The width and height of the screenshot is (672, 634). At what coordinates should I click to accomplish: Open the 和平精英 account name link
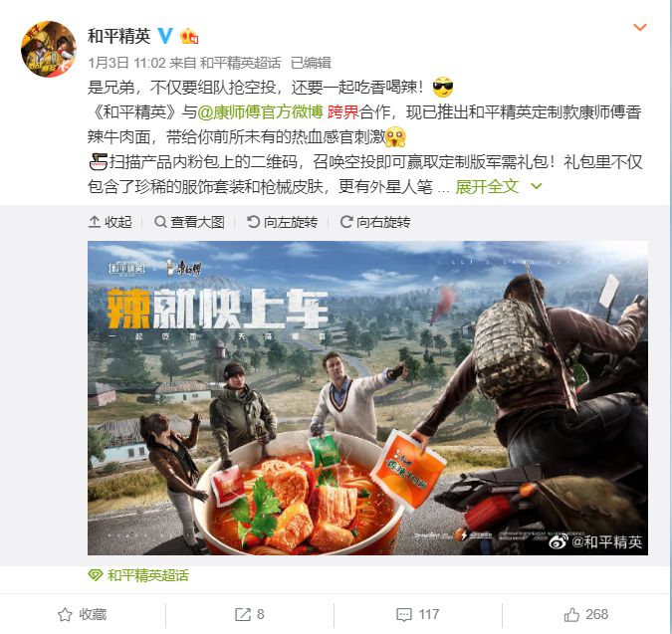pyautogui.click(x=119, y=36)
